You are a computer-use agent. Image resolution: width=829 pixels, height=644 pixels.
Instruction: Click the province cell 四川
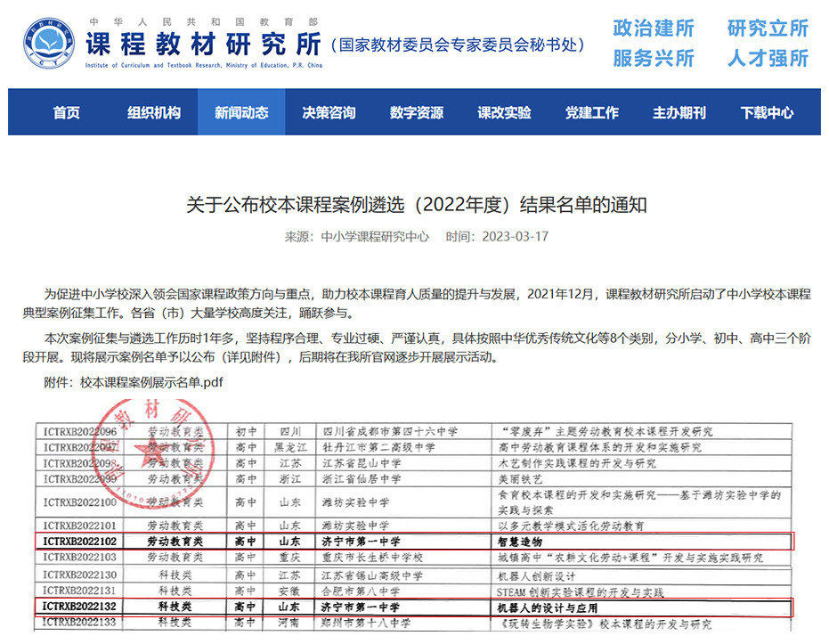coord(290,431)
